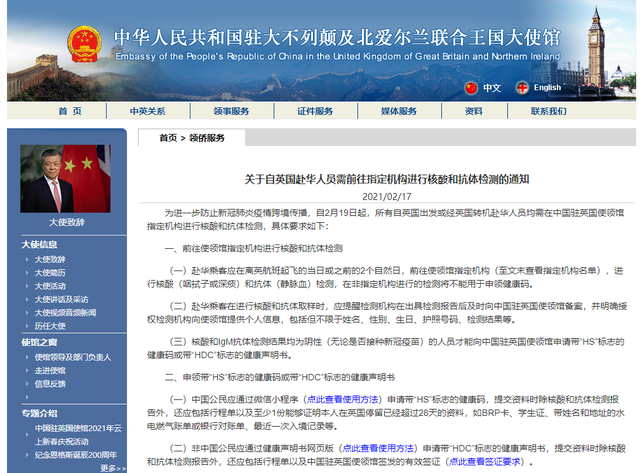Click the article title about 核酸和抗体检测
This screenshot has height=473, width=640.
[387, 179]
